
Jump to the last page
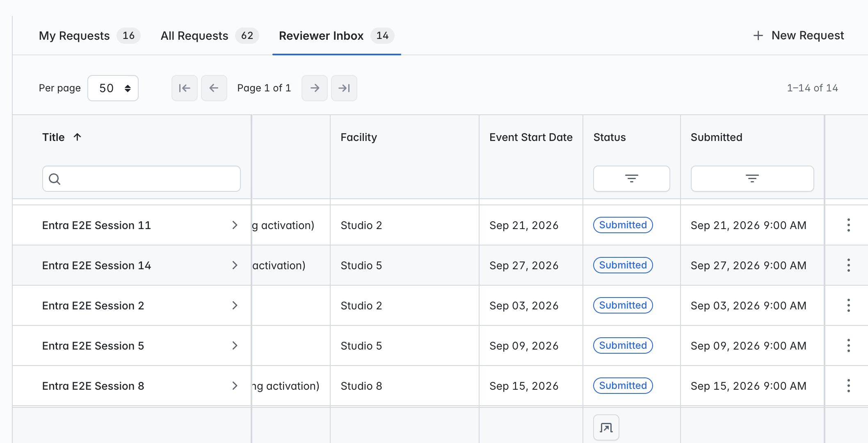[x=344, y=88]
